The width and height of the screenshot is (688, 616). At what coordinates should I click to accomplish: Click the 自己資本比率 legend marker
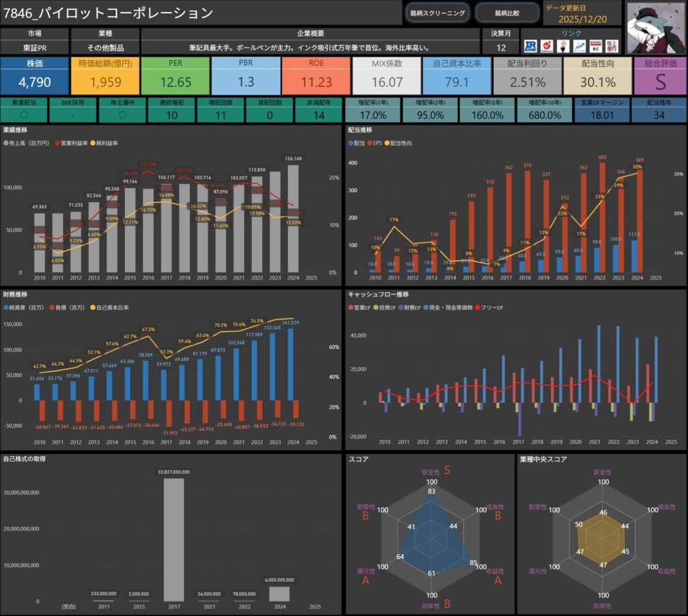[90, 308]
